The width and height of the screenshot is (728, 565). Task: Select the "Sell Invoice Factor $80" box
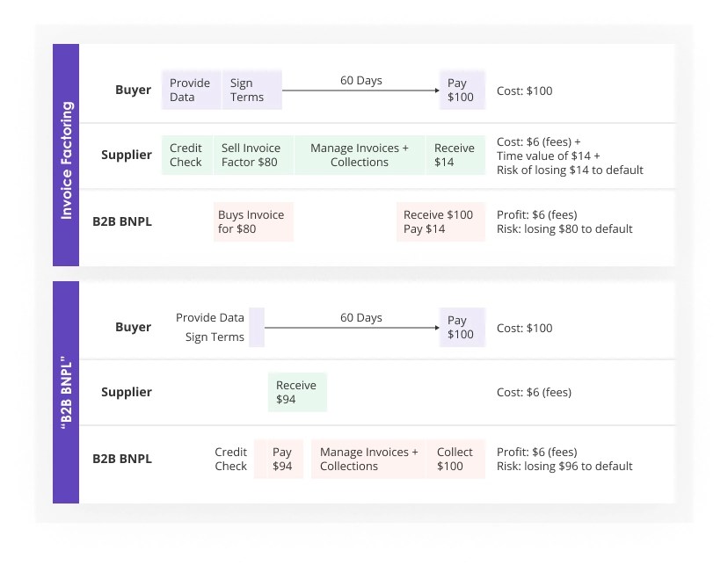[253, 155]
